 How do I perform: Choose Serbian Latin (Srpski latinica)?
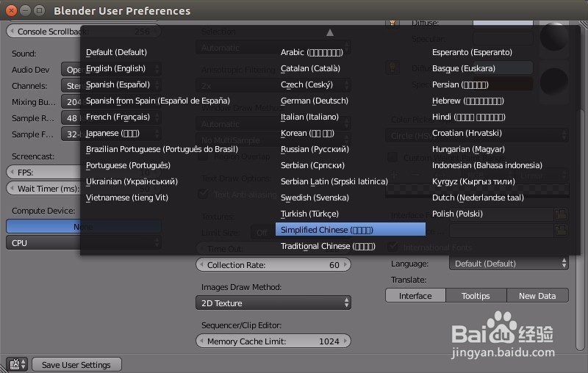(334, 181)
